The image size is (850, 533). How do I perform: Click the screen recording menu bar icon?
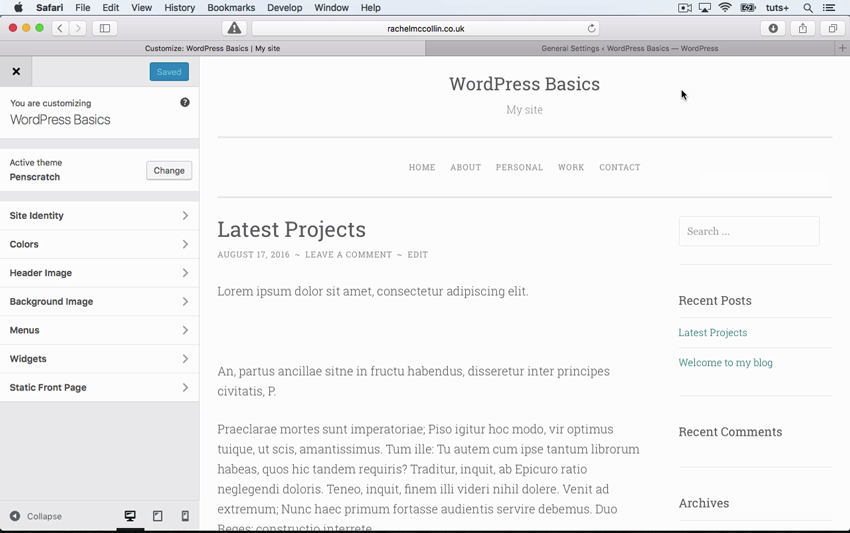685,8
